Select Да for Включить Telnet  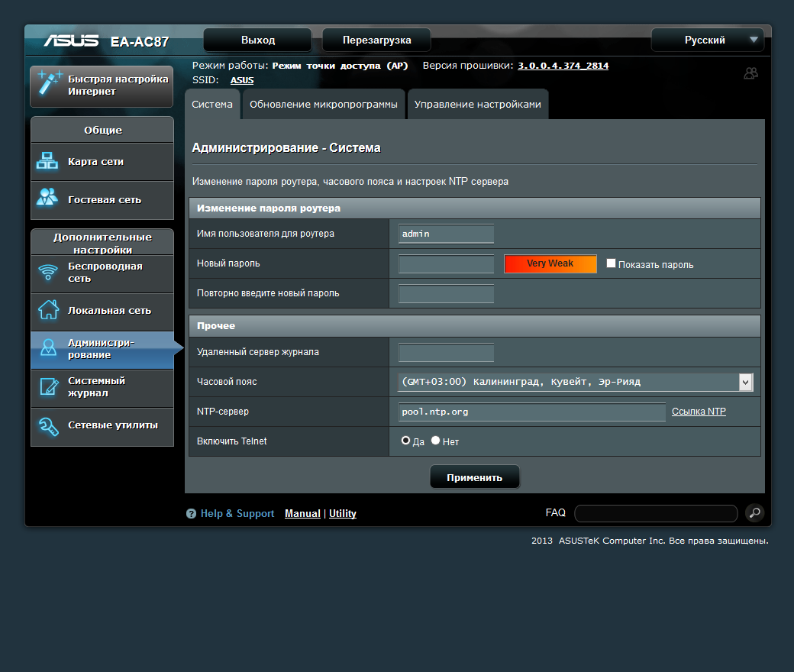coord(405,440)
